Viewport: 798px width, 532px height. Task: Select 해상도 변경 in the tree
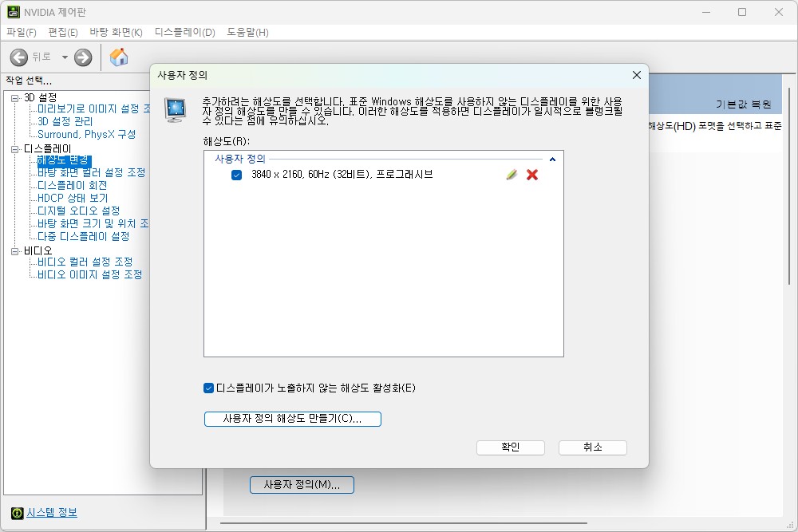pyautogui.click(x=63, y=160)
